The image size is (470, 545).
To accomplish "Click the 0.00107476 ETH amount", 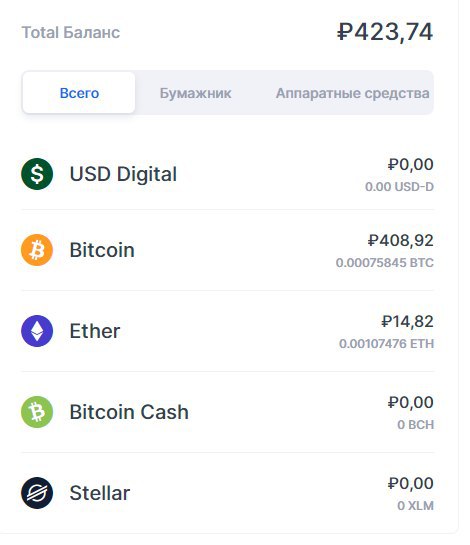I will 387,344.
